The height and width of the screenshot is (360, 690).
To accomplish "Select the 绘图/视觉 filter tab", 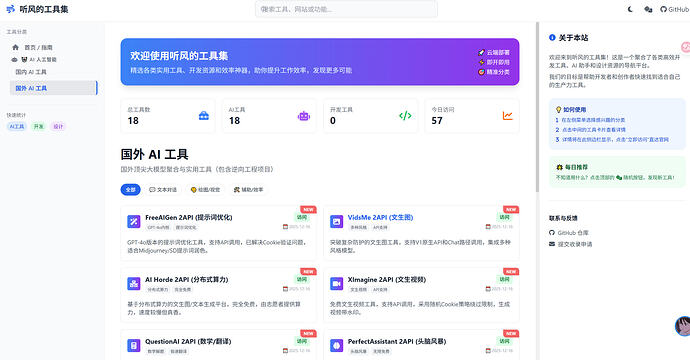I will click(x=205, y=190).
